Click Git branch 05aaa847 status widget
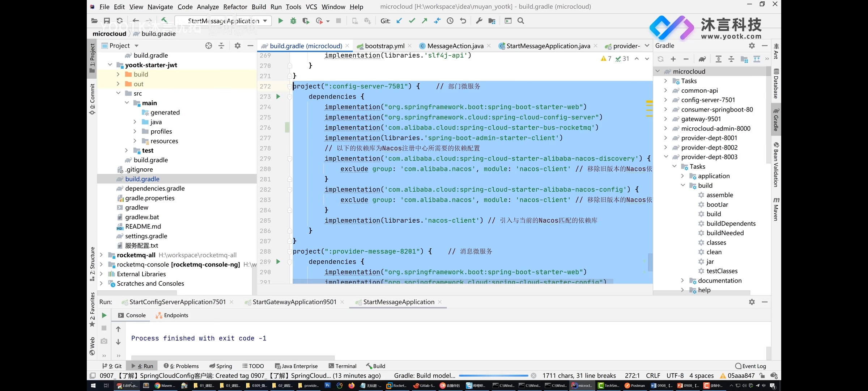The height and width of the screenshot is (391, 868). (x=737, y=376)
